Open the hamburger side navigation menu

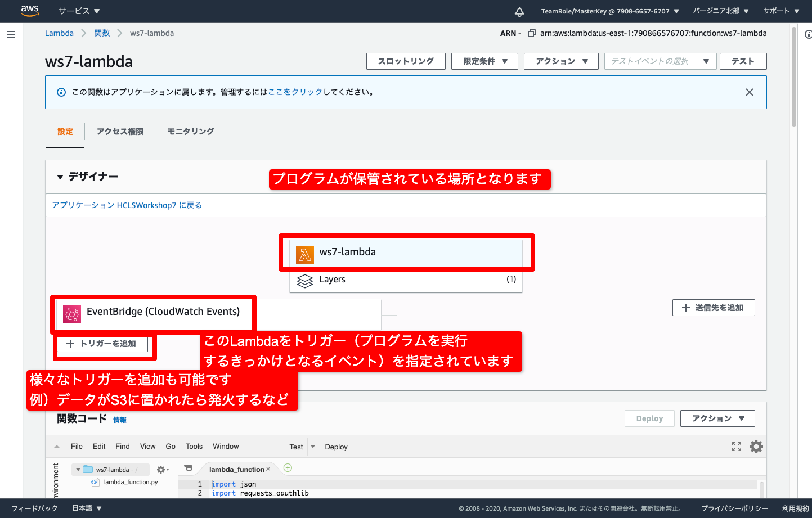pyautogui.click(x=11, y=34)
